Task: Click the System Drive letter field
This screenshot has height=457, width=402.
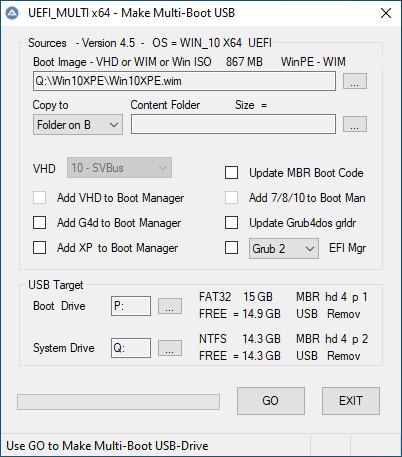Action: (131, 348)
